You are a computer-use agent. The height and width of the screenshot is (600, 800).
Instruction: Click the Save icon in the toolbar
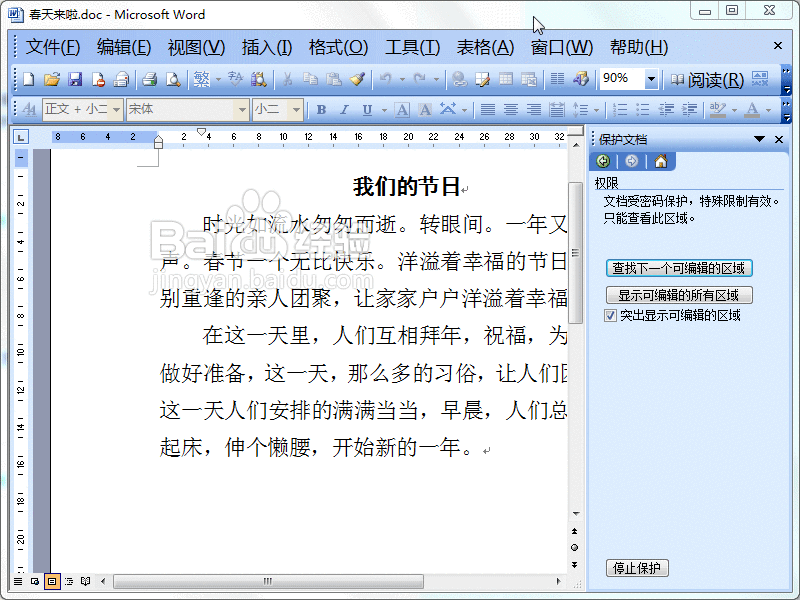[75, 80]
